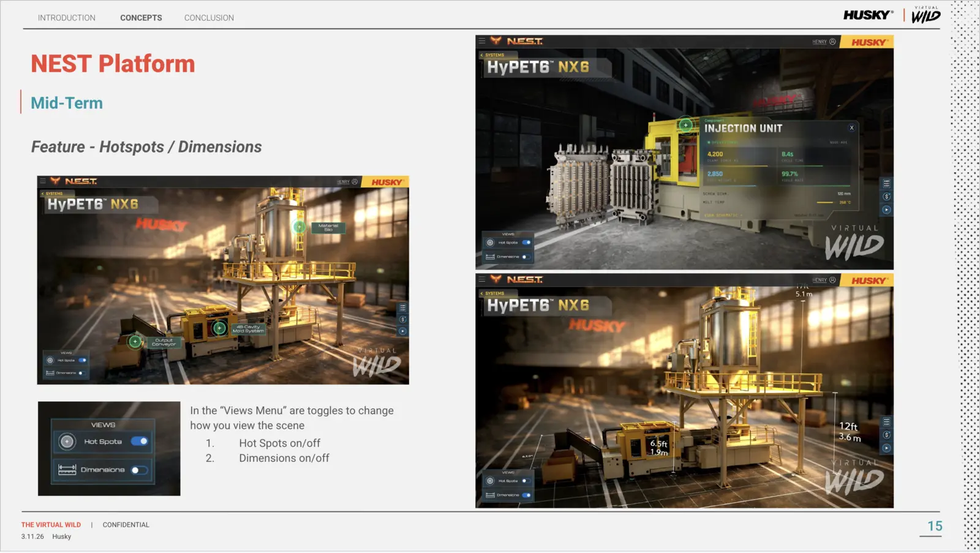This screenshot has width=980, height=553.
Task: Toggle Dimensions in the enlarged Views panel
Action: (140, 470)
